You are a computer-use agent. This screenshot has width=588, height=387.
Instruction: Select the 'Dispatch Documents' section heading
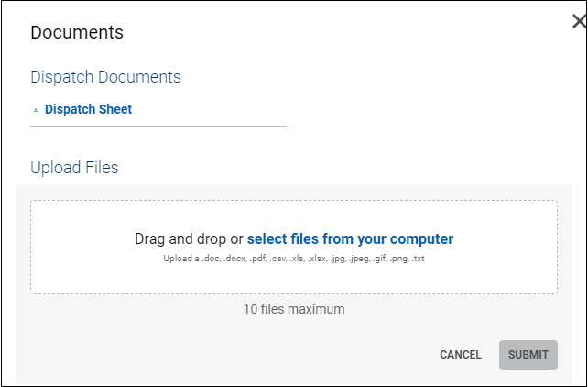coord(105,77)
